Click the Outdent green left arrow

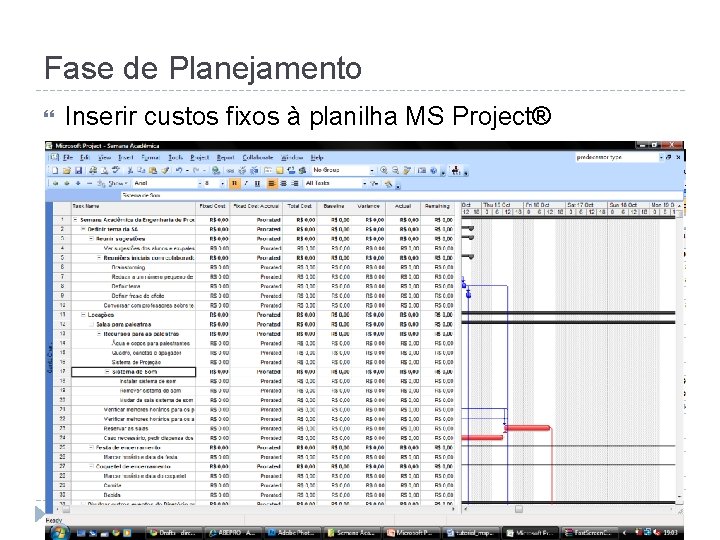pos(55,183)
